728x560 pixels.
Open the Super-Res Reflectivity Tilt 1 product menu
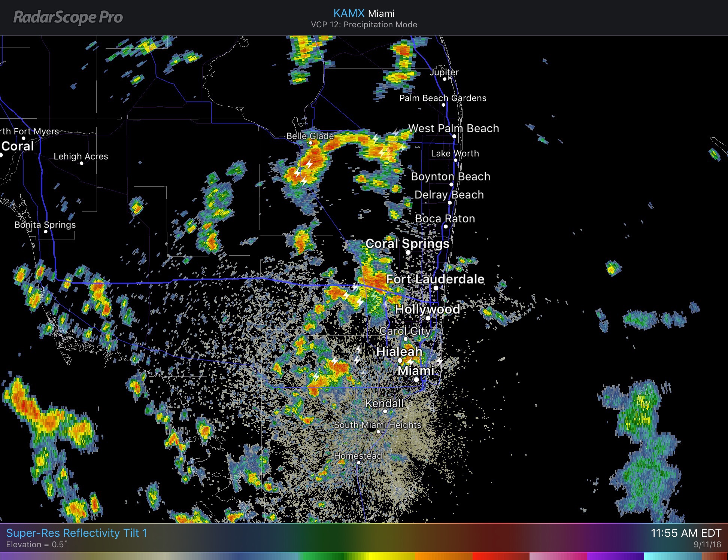(77, 533)
